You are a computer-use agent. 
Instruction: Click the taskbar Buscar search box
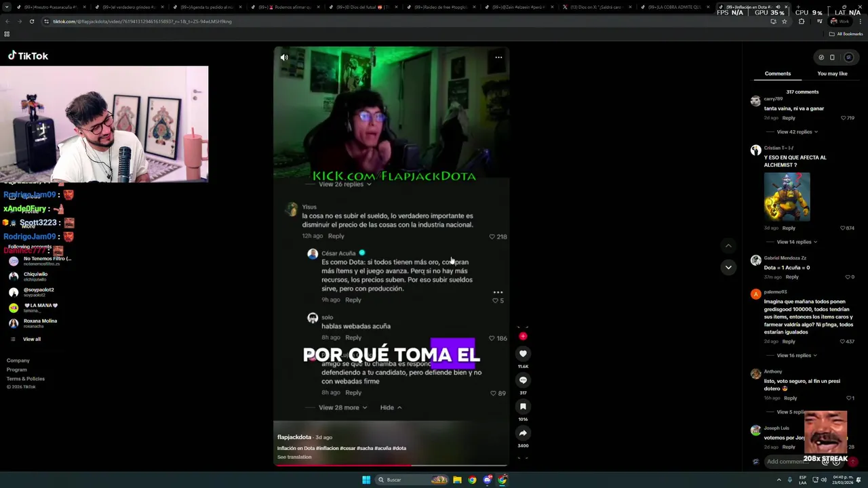pyautogui.click(x=412, y=480)
